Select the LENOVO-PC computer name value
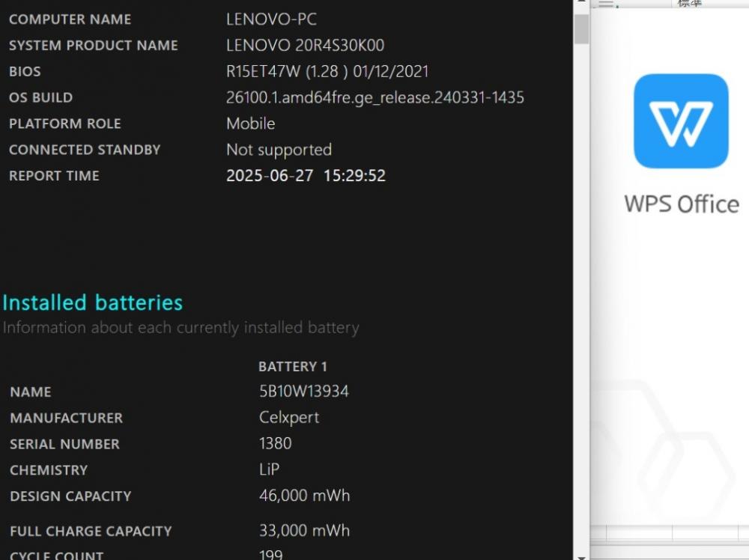This screenshot has width=749, height=560. [x=271, y=19]
